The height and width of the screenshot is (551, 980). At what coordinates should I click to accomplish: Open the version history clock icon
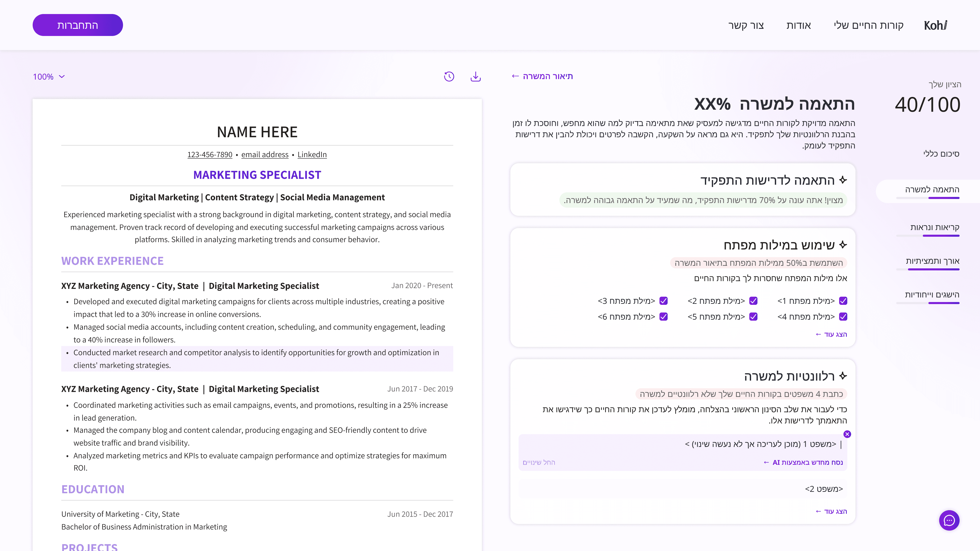point(449,77)
